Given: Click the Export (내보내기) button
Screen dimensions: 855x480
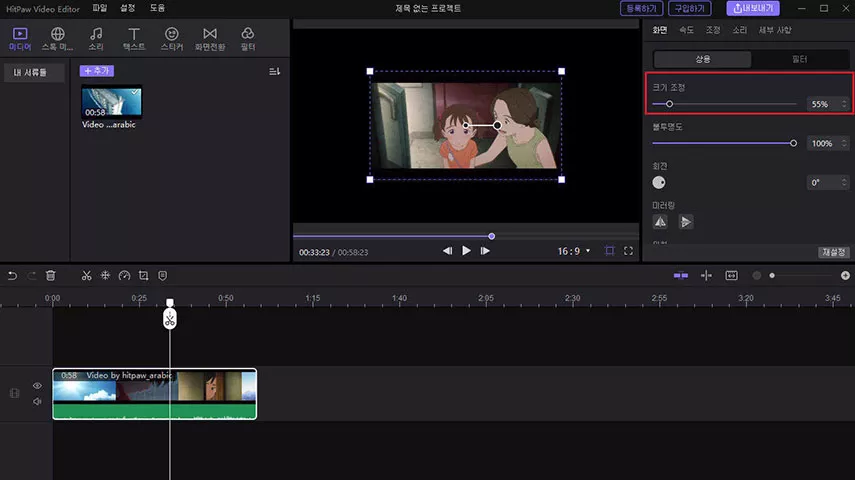Looking at the screenshot, I should click(753, 8).
